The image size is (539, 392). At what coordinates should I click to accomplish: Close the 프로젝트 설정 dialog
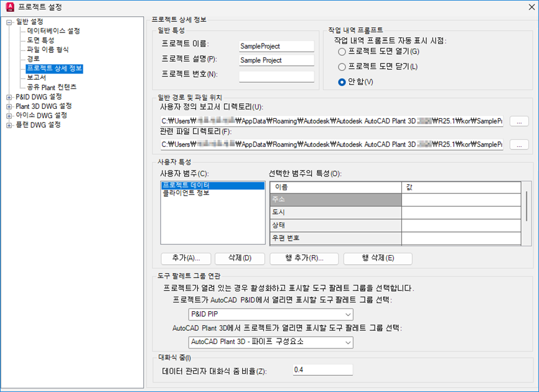[x=532, y=7]
